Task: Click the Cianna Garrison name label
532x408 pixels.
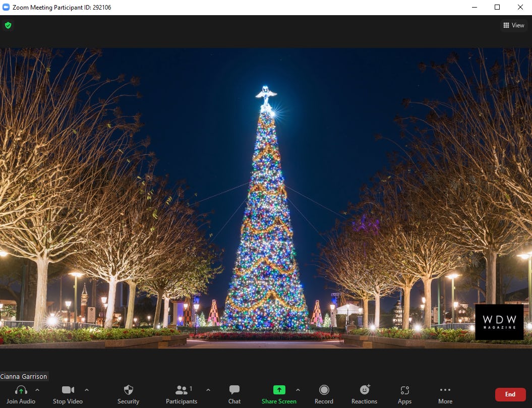Action: 24,376
